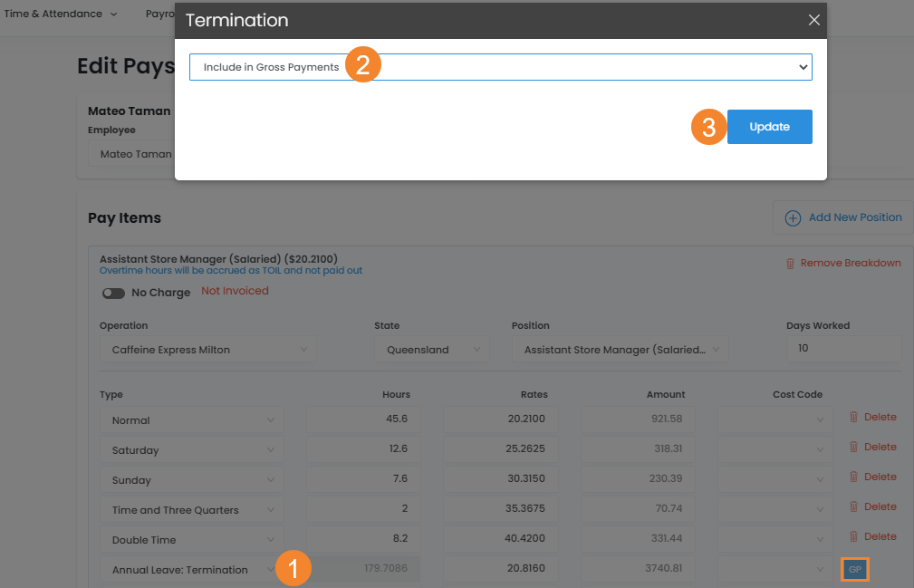Close the Termination dialog
914x588 pixels.
pos(813,20)
